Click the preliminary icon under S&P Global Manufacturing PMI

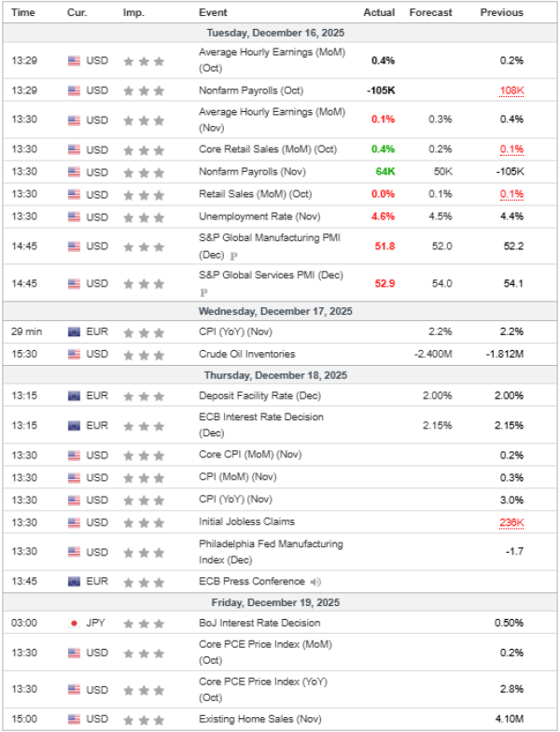(233, 255)
